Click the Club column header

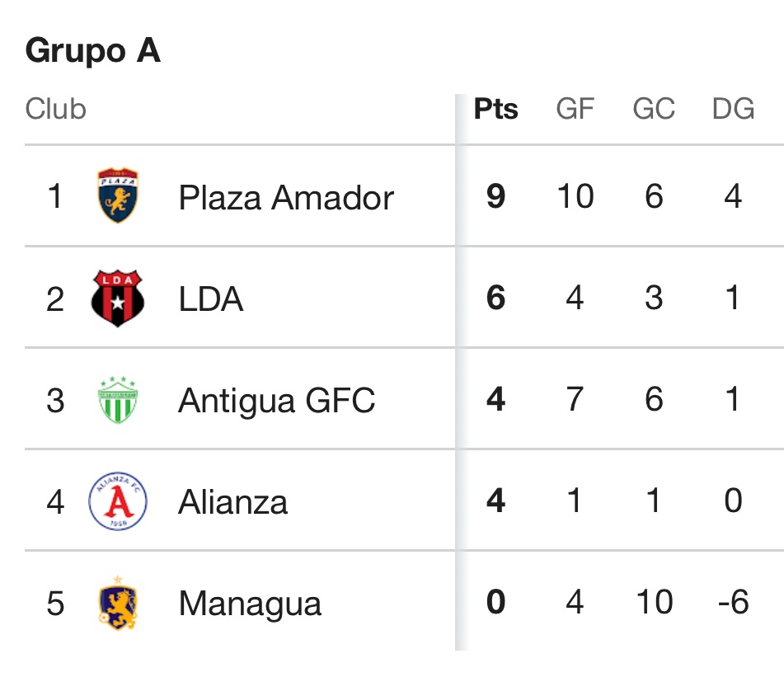tap(56, 109)
